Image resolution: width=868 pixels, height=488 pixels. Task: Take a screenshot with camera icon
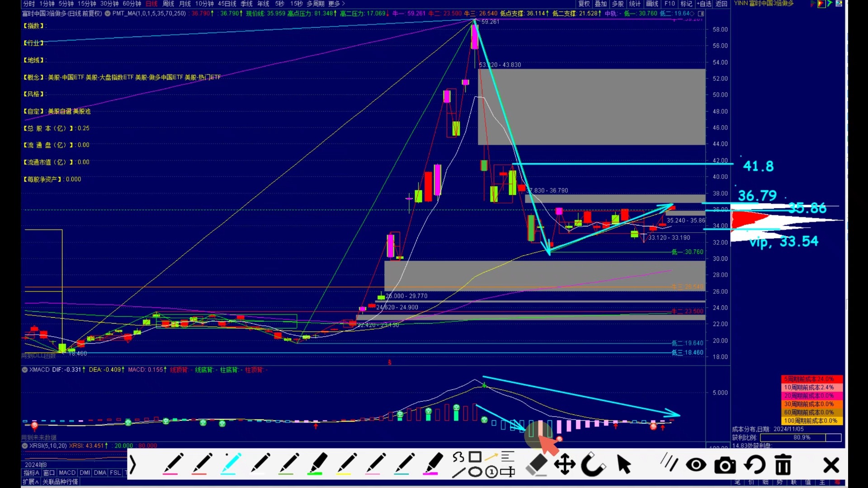tap(725, 465)
